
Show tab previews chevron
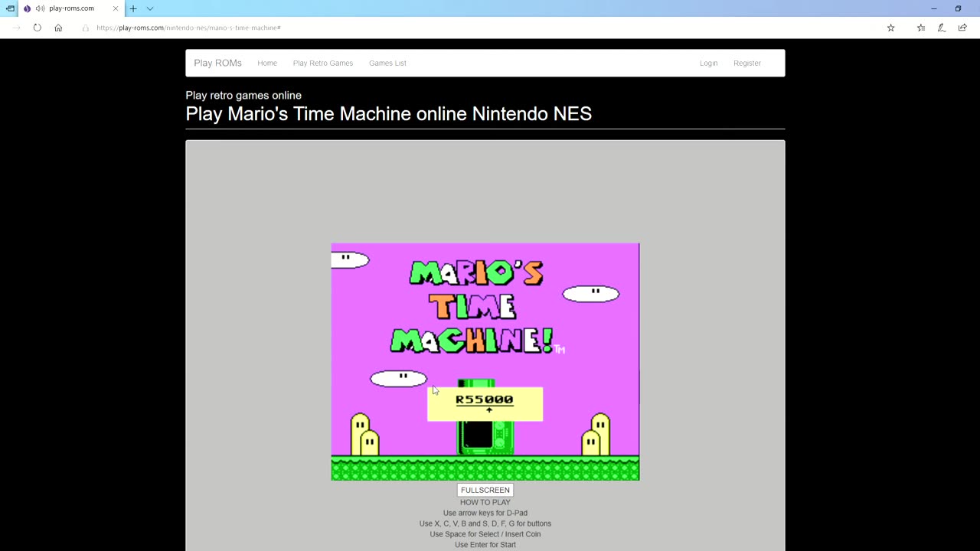(x=150, y=8)
